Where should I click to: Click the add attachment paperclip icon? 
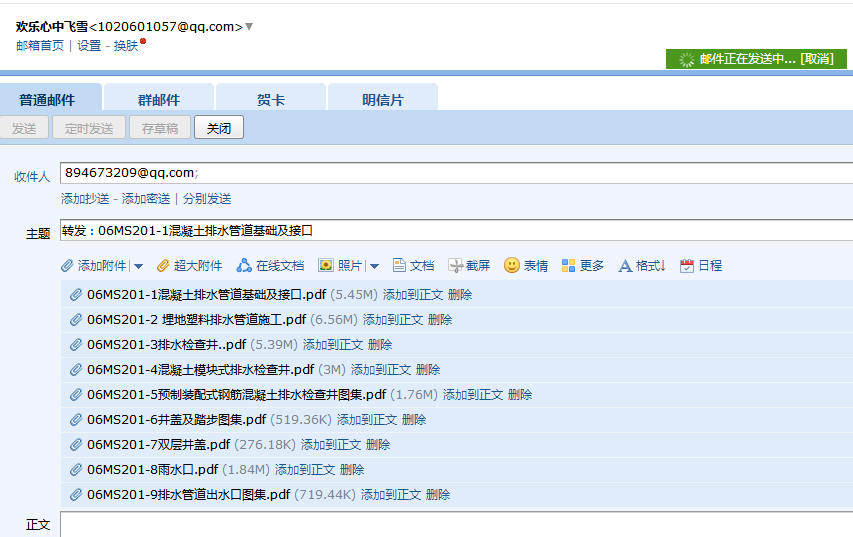(67, 266)
